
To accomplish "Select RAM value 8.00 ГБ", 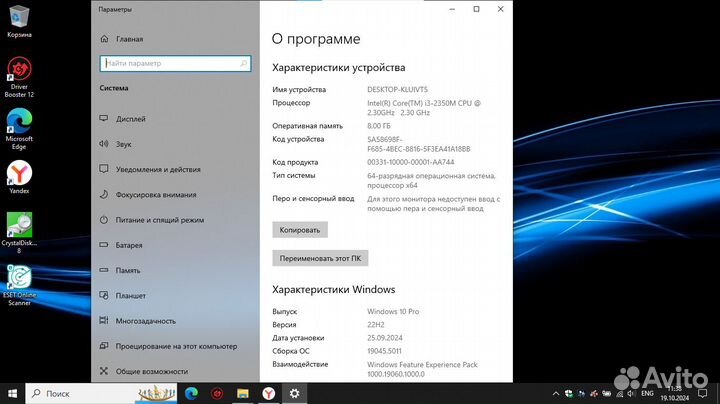I will click(x=379, y=126).
